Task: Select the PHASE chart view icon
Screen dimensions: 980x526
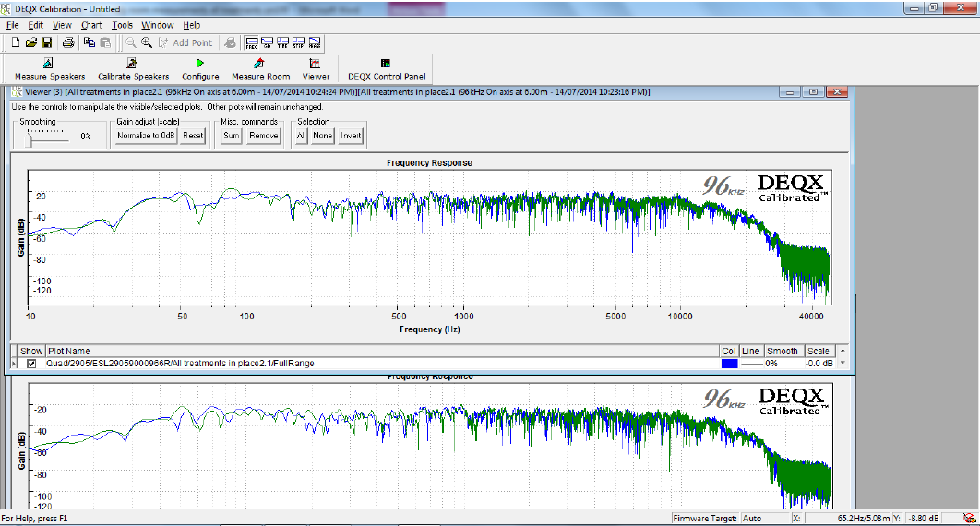Action: tap(315, 42)
